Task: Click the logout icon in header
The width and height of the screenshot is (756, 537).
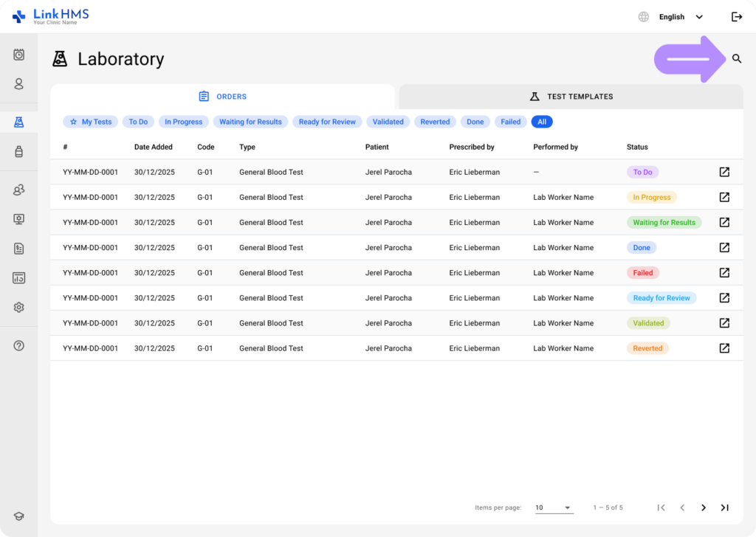Action: click(x=736, y=17)
